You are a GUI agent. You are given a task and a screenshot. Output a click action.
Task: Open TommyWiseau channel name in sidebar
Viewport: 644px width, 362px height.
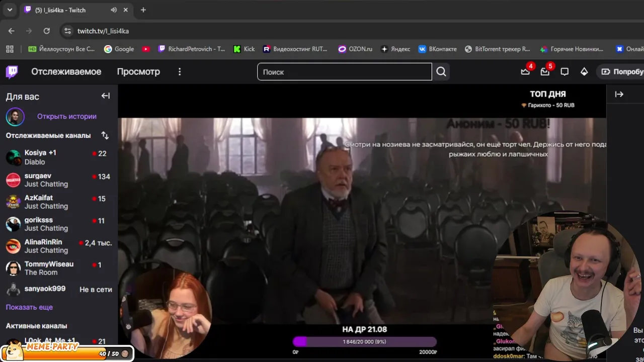49,264
